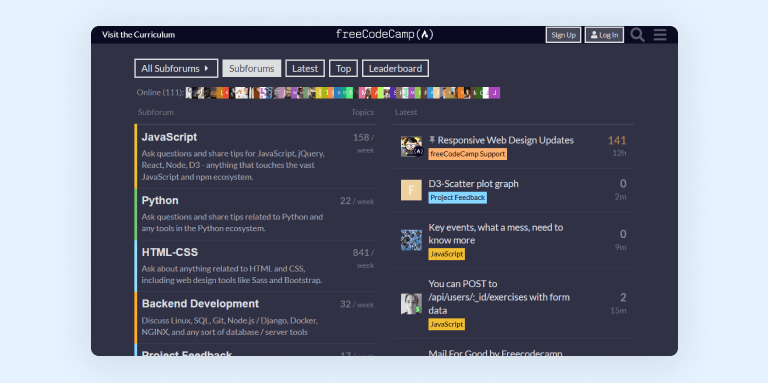Viewport: 768px width, 383px height.
Task: Click the 2m activity time
Action: tap(621, 196)
